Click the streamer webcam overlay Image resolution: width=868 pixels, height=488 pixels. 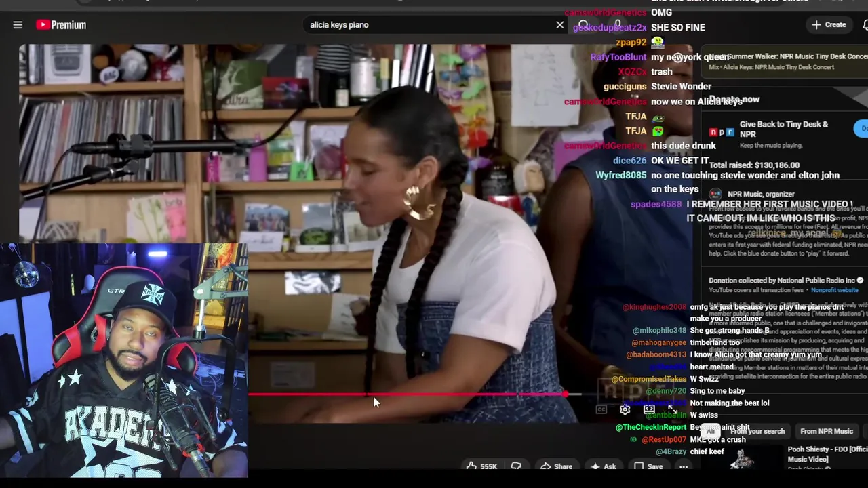pos(124,361)
